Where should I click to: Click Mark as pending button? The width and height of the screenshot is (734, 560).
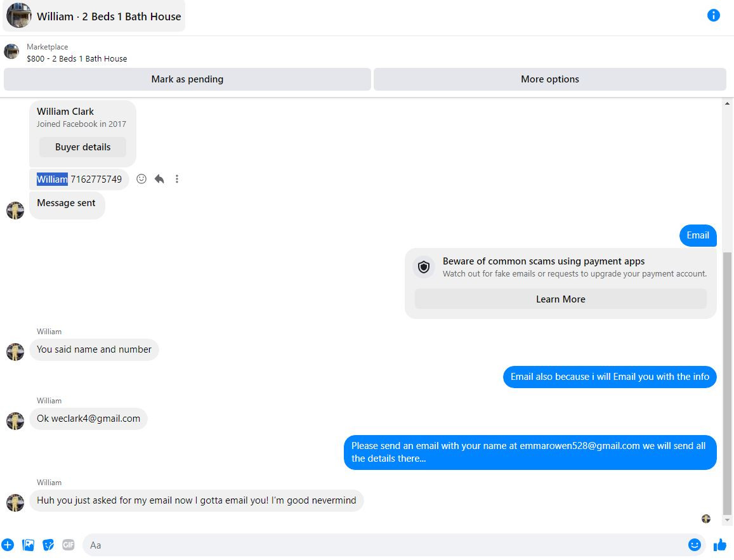click(x=187, y=79)
